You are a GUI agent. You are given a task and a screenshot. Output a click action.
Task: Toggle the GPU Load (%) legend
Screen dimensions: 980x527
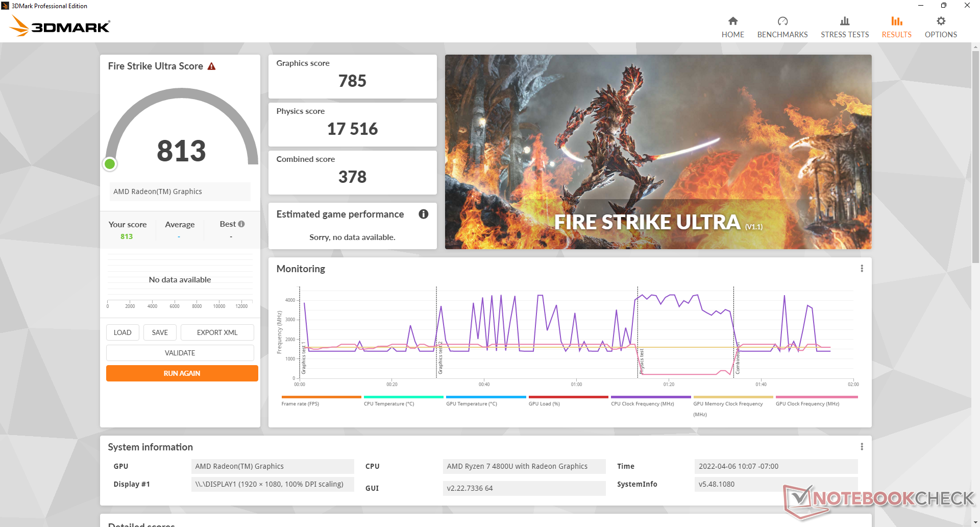pos(568,401)
